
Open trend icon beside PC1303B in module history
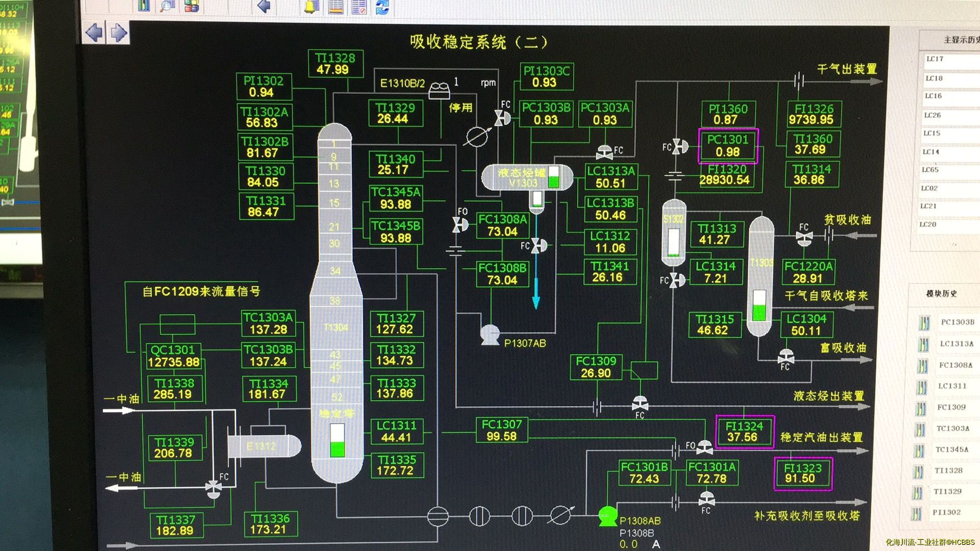(924, 323)
